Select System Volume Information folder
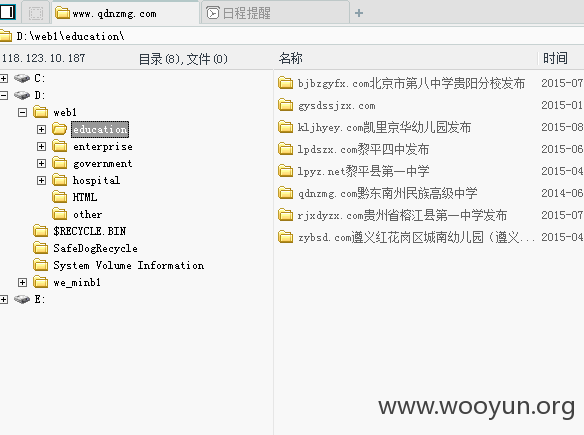This screenshot has height=435, width=584. 128,265
